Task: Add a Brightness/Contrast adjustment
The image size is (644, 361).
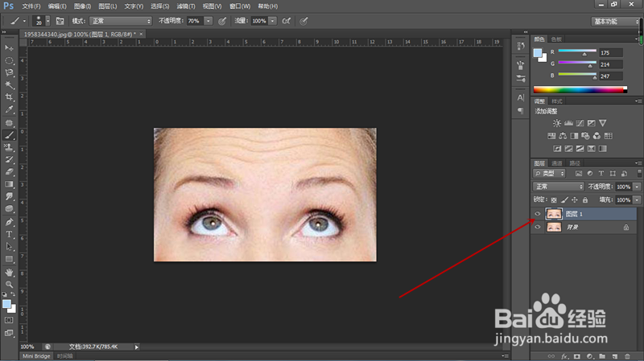Action: 557,123
